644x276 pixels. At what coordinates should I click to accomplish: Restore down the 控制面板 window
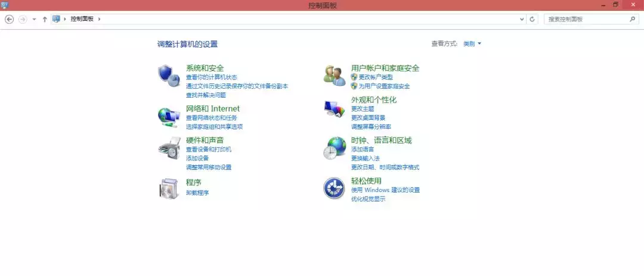615,5
